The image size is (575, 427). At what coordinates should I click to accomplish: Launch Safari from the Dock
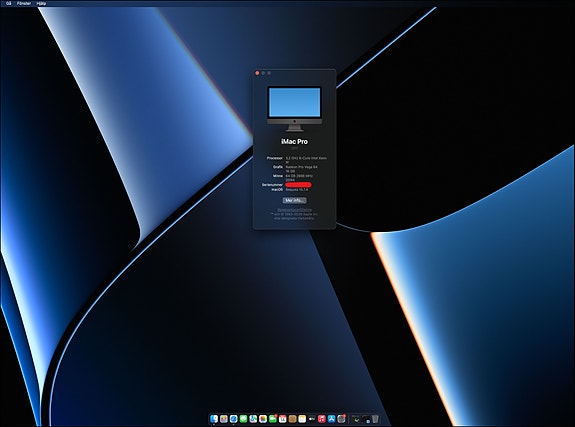point(234,419)
